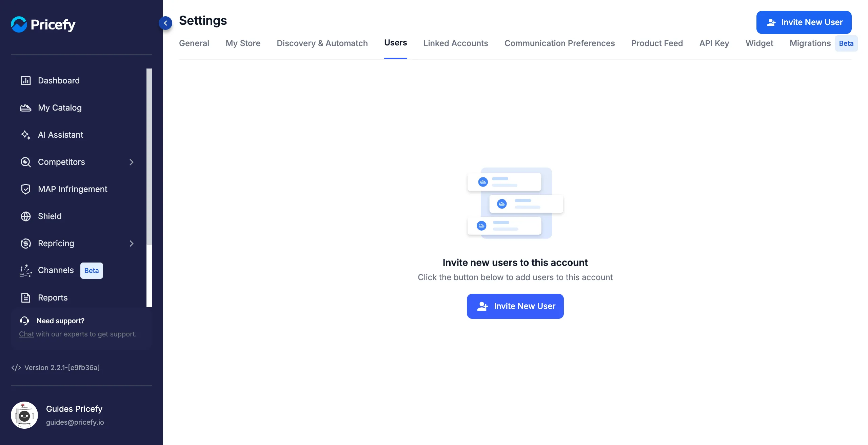868x445 pixels.
Task: Click the centered Invite New User button
Action: (515, 306)
